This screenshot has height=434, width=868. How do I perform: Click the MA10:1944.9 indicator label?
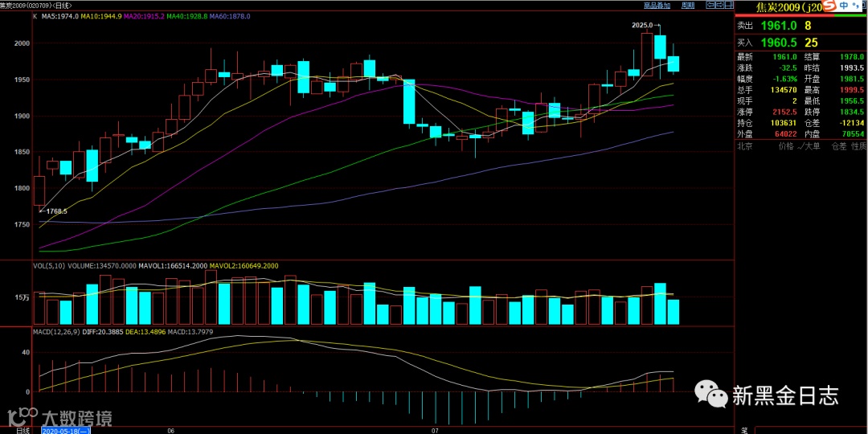click(x=100, y=17)
